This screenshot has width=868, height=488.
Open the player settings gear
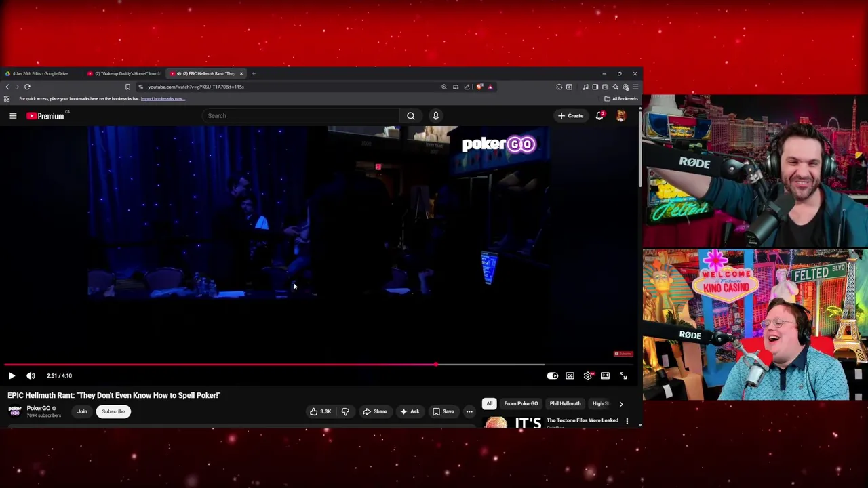point(587,375)
